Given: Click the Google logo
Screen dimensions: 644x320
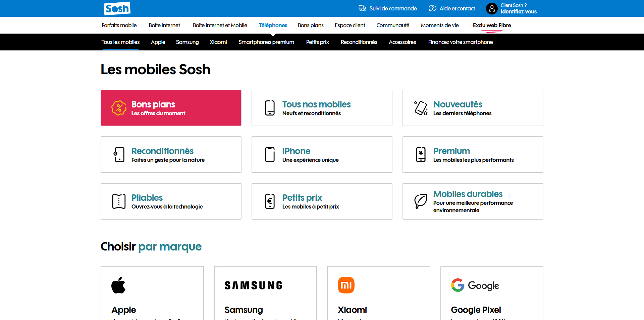Looking at the screenshot, I should [x=475, y=285].
